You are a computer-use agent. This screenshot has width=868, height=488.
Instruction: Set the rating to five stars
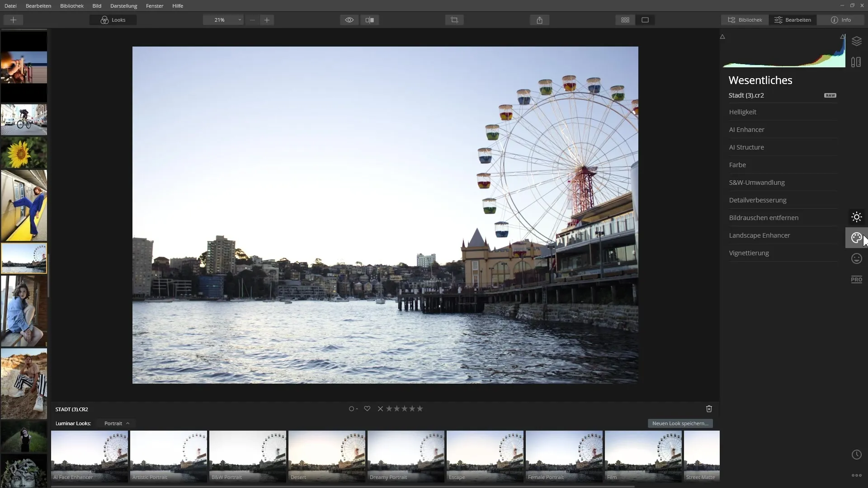coord(420,409)
